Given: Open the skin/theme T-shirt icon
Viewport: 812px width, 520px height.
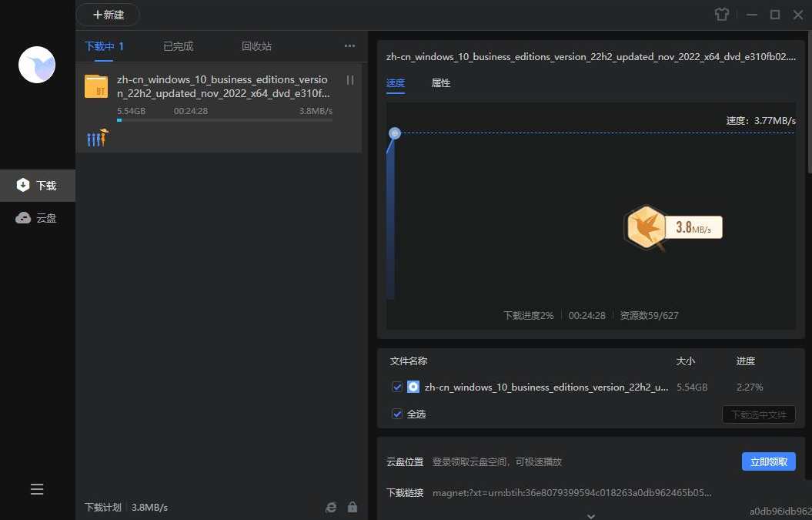Looking at the screenshot, I should click(721, 14).
